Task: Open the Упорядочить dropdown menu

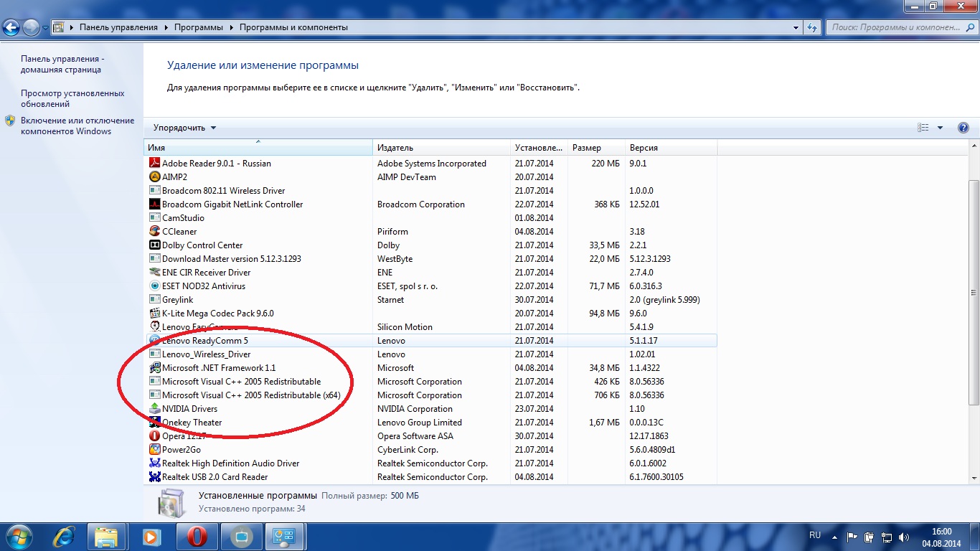Action: [184, 128]
